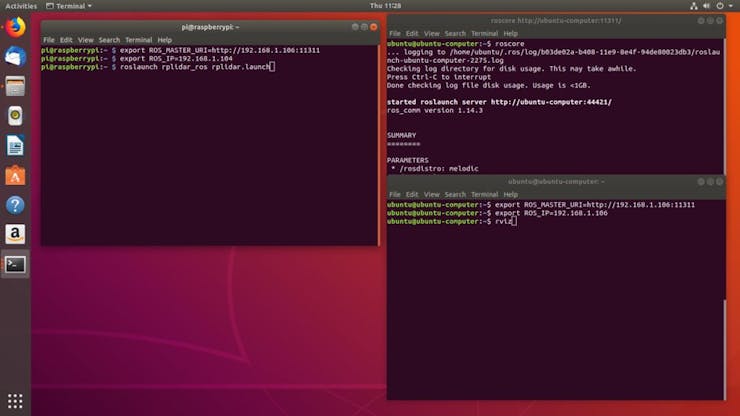Close the pi@raspberrypi terminal window
The image size is (740, 416).
[x=373, y=27]
